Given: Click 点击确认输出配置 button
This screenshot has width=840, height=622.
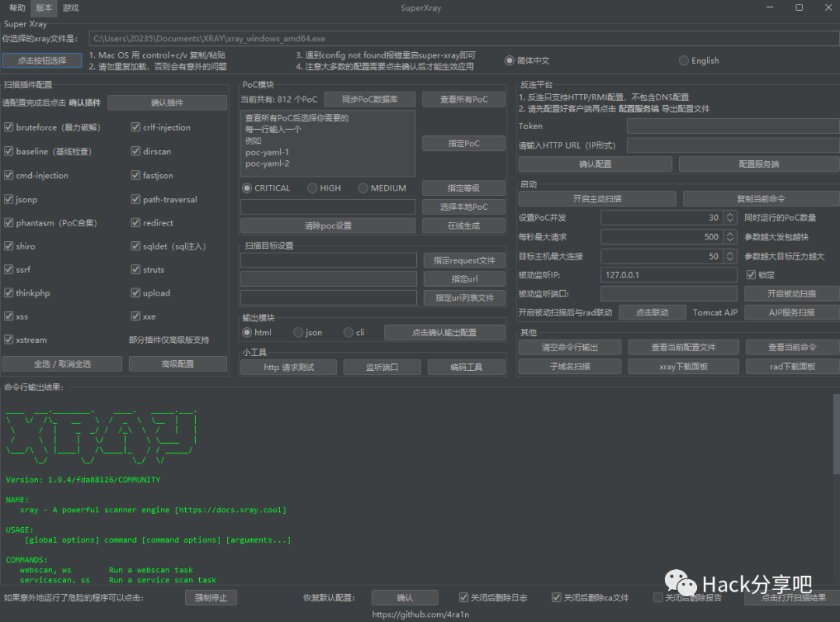Looking at the screenshot, I should (x=445, y=332).
